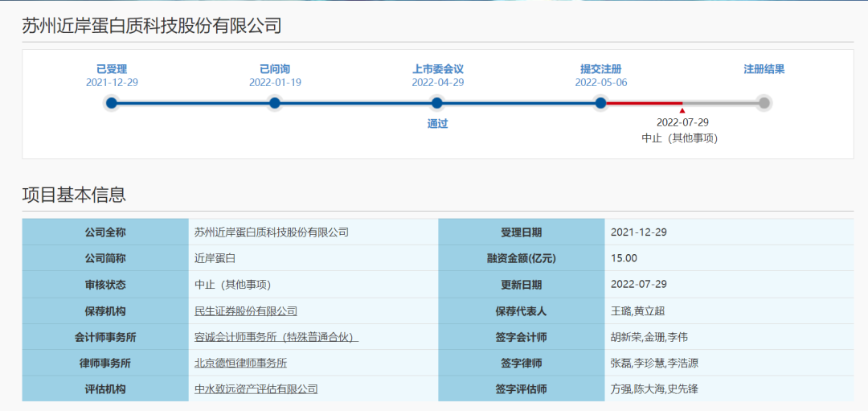Click the 受理日期 value 2021-12-29 in table
Screen dimensions: 868x411
(639, 232)
